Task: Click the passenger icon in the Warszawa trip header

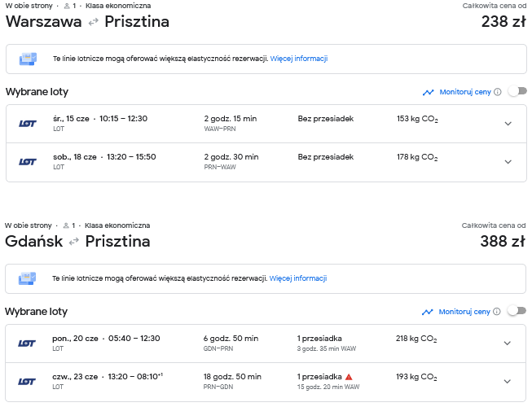Action: pyautogui.click(x=67, y=6)
